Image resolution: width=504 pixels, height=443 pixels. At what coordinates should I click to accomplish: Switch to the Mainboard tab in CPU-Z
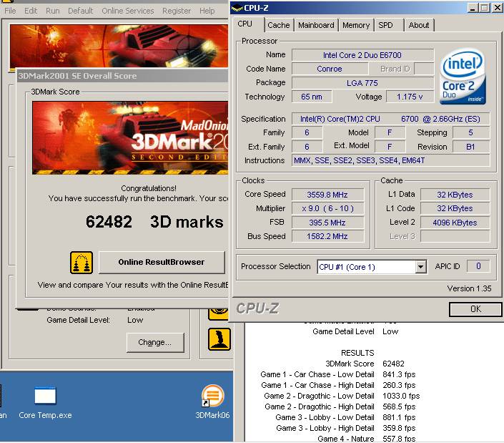coord(316,25)
